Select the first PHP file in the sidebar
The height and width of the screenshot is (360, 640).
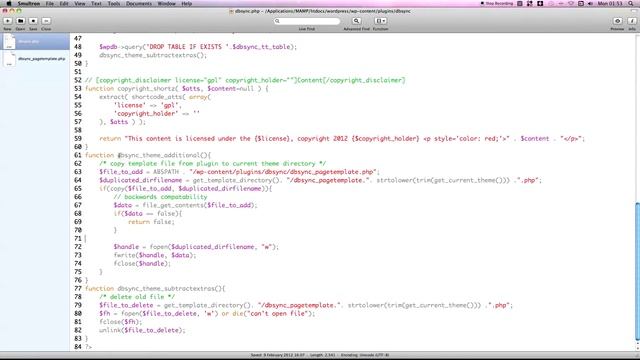35,42
